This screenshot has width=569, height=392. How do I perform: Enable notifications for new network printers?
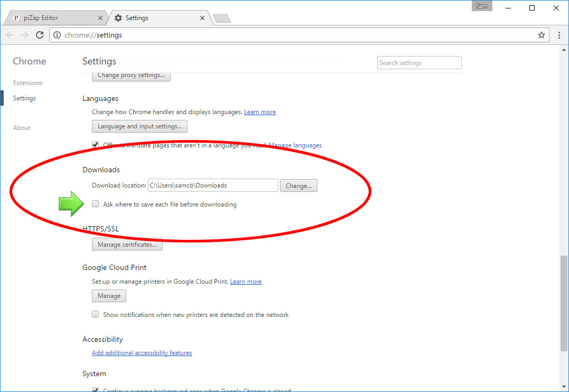click(x=96, y=314)
